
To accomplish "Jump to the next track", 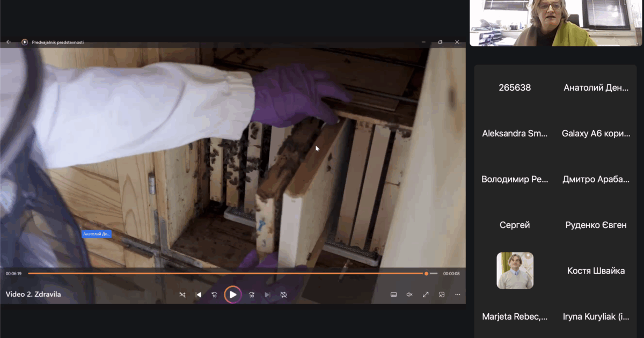I will point(267,295).
